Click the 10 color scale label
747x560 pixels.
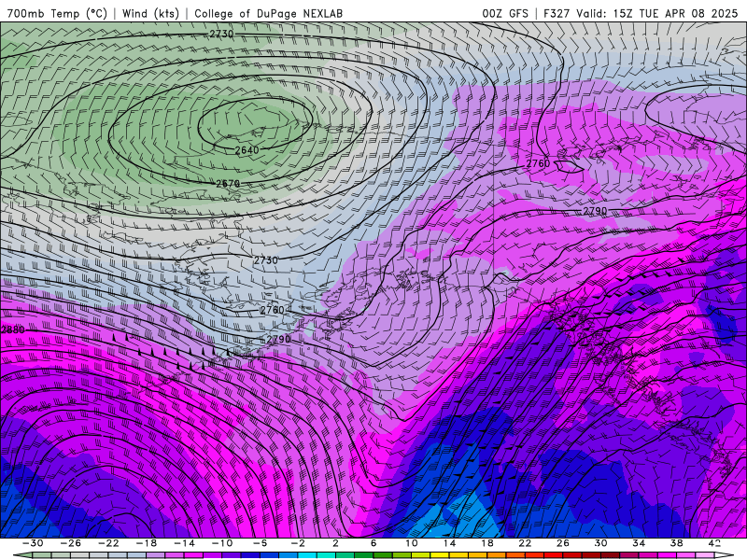pos(411,543)
